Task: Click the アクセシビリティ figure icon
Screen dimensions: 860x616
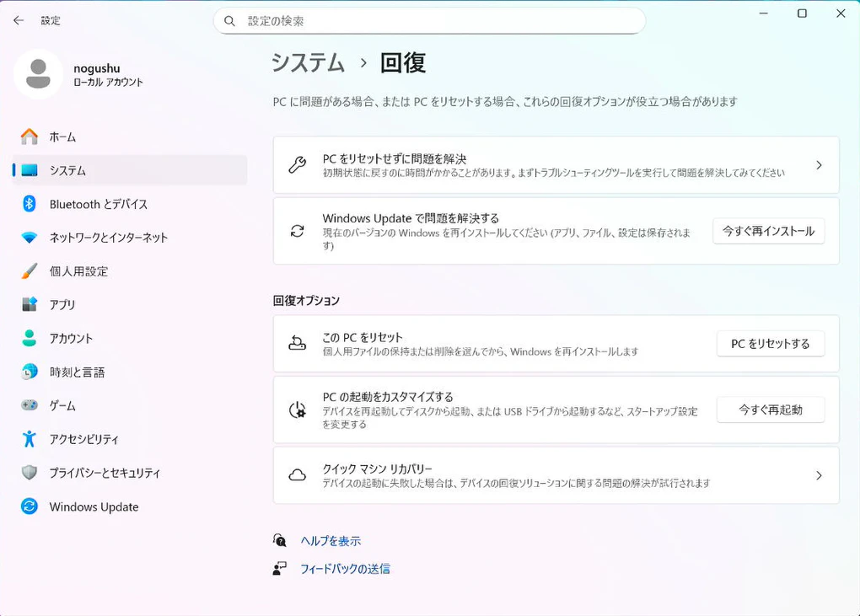Action: point(29,439)
